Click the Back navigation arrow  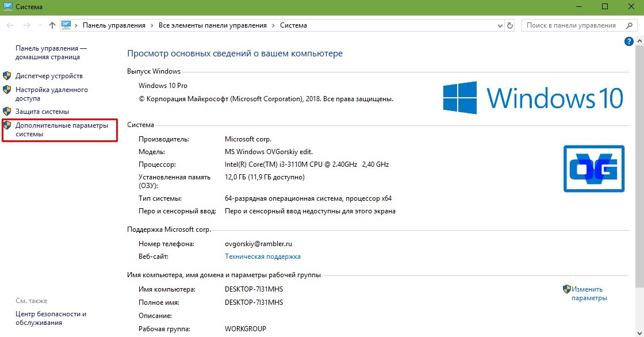[x=10, y=25]
